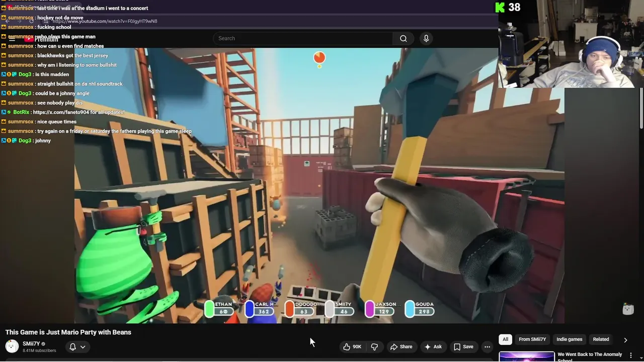Save the video to a playlist

[x=463, y=346]
